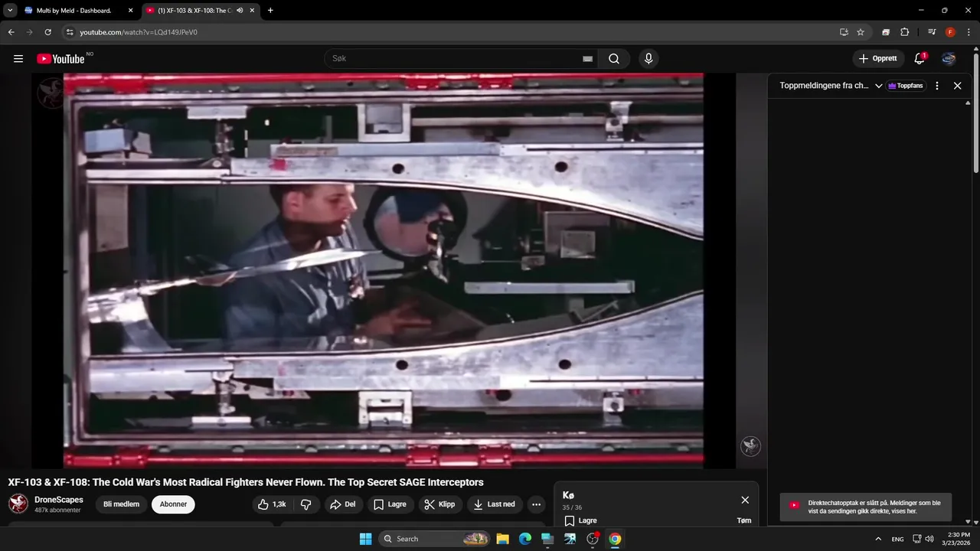Save the video with the Lagre button under title
Screen dimensions: 980x551
click(390, 504)
